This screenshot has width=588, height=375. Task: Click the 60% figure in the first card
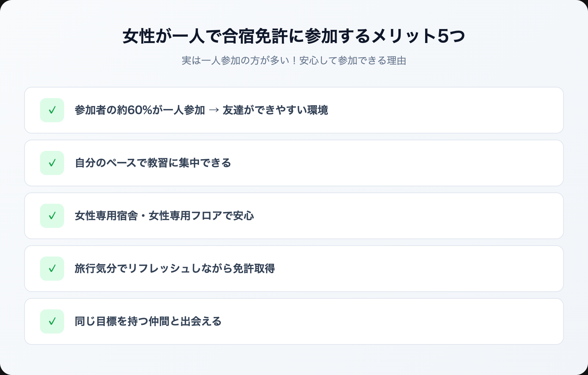tap(140, 110)
